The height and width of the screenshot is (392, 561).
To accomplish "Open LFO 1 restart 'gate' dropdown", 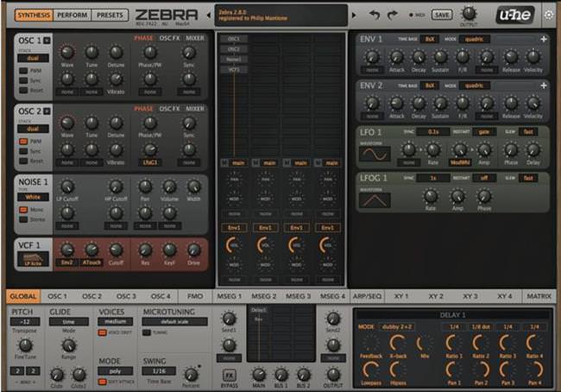I will 483,132.
